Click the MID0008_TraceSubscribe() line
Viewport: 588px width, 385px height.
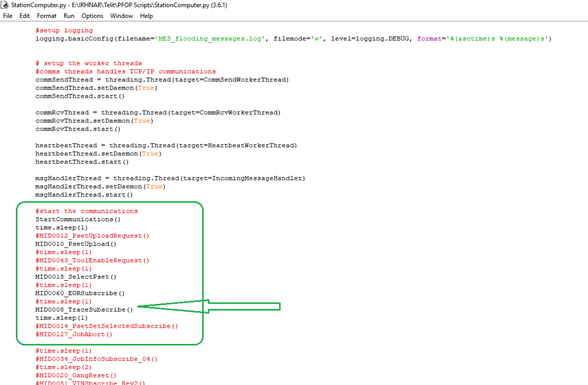click(x=84, y=310)
